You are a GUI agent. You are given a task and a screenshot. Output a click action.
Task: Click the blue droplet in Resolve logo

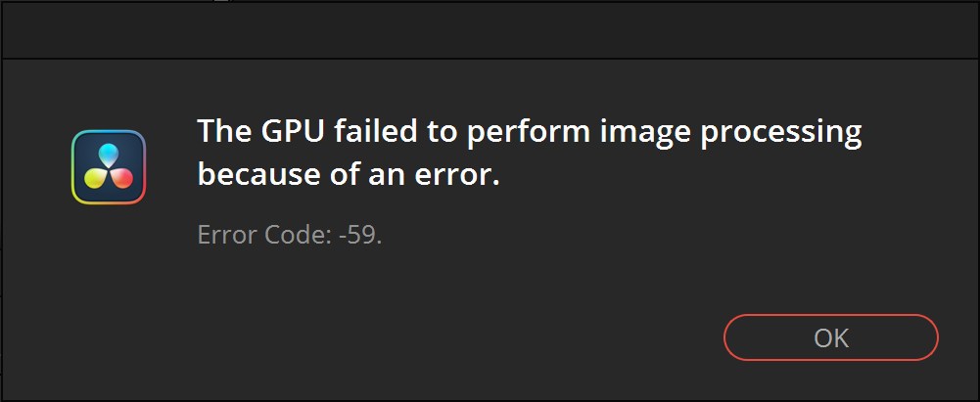pos(109,155)
